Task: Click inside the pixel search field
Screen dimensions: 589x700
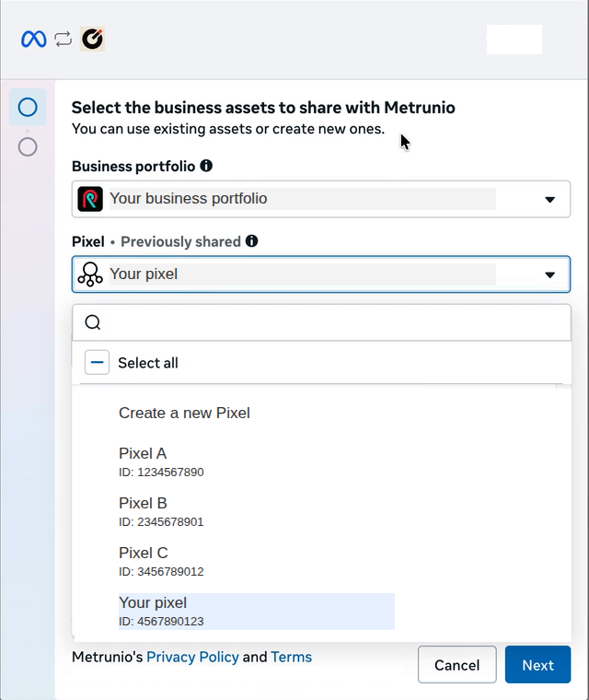Action: [321, 322]
